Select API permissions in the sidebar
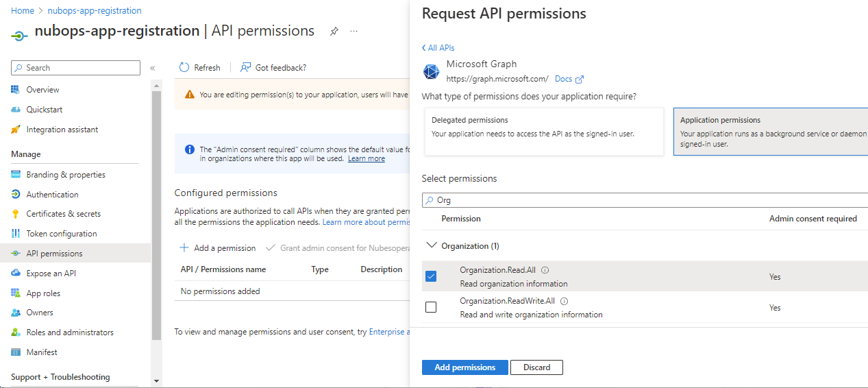 coord(75,254)
